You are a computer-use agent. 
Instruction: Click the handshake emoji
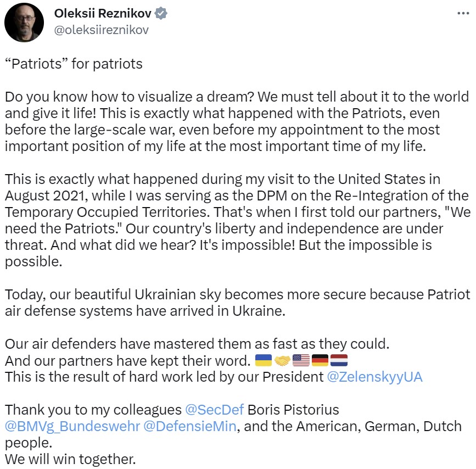click(282, 361)
